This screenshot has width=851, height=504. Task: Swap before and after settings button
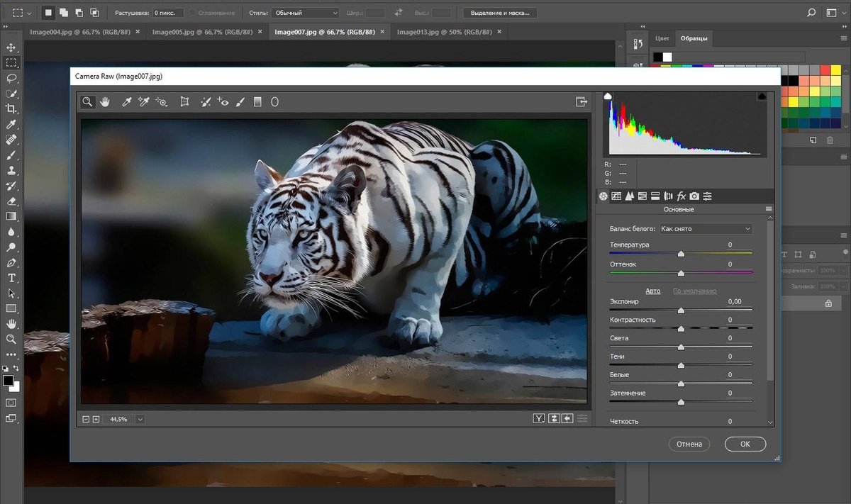pyautogui.click(x=554, y=419)
